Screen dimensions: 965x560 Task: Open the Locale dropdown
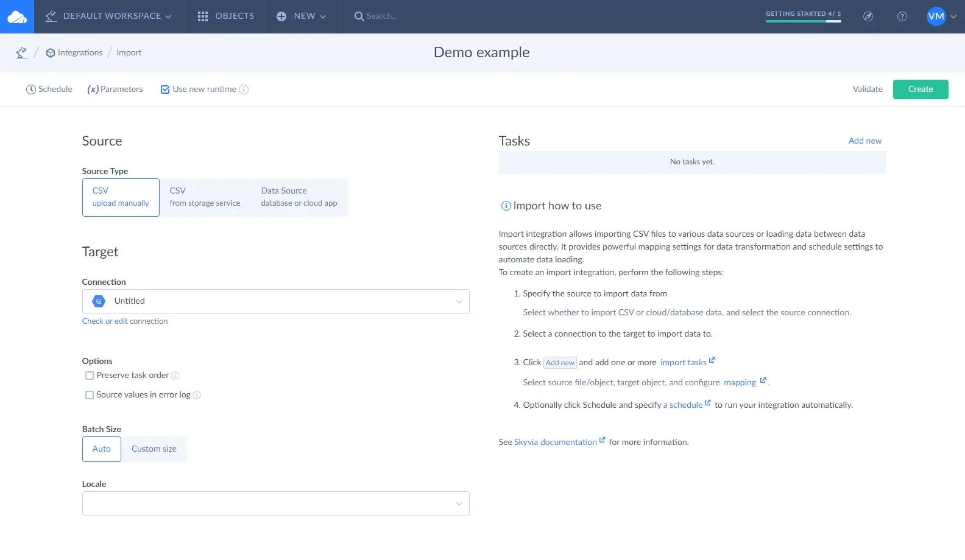275,503
